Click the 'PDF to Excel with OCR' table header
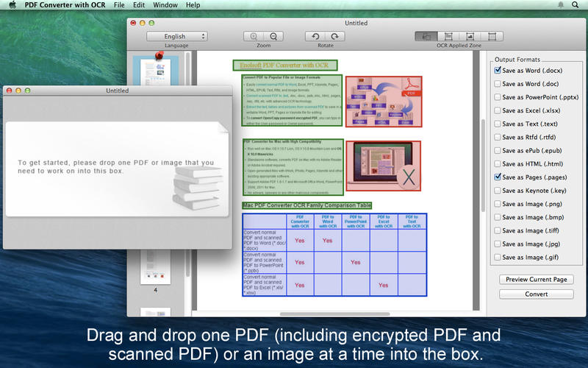Viewport: 588px width, 368px height. click(x=384, y=222)
